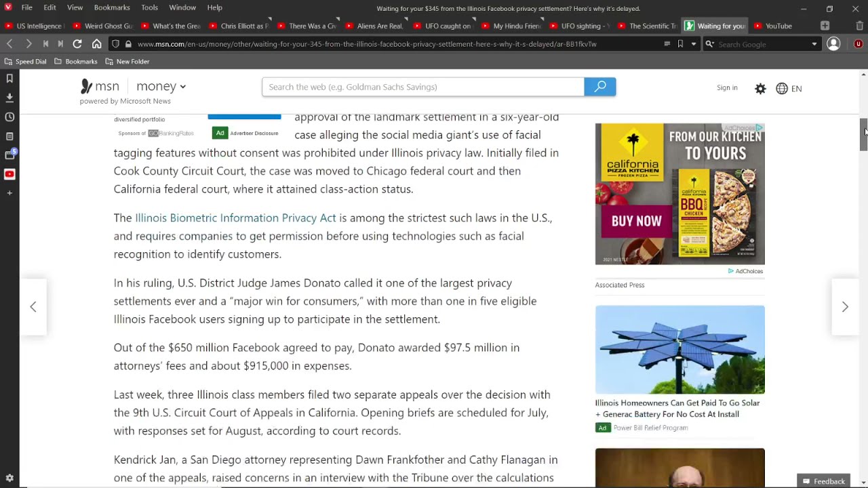Go to previous article arrow

click(33, 307)
